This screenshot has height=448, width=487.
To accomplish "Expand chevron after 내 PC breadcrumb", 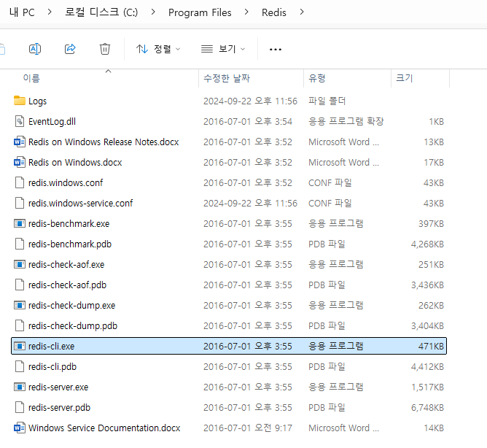I will point(50,12).
